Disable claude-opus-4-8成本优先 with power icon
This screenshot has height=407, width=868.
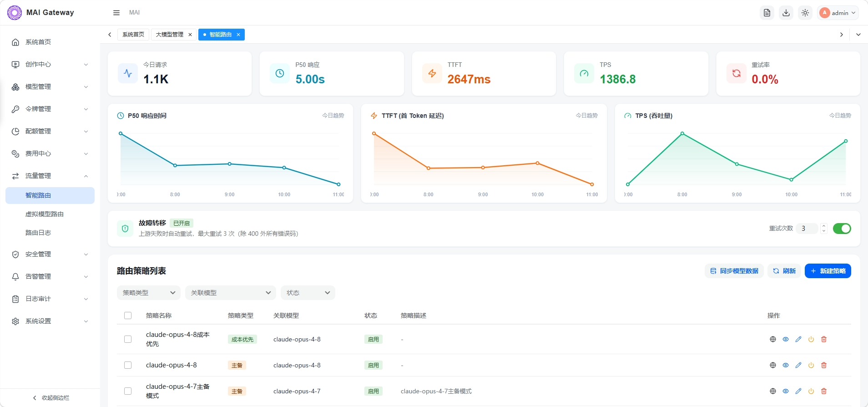tap(811, 339)
